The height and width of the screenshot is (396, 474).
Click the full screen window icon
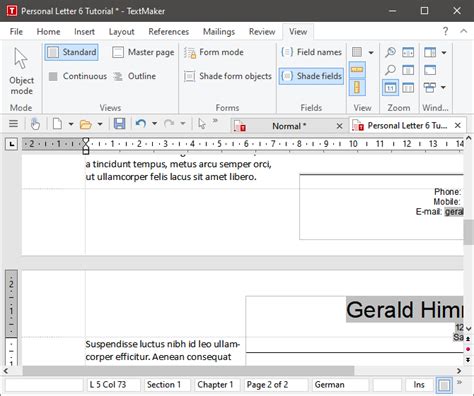[x=430, y=70]
